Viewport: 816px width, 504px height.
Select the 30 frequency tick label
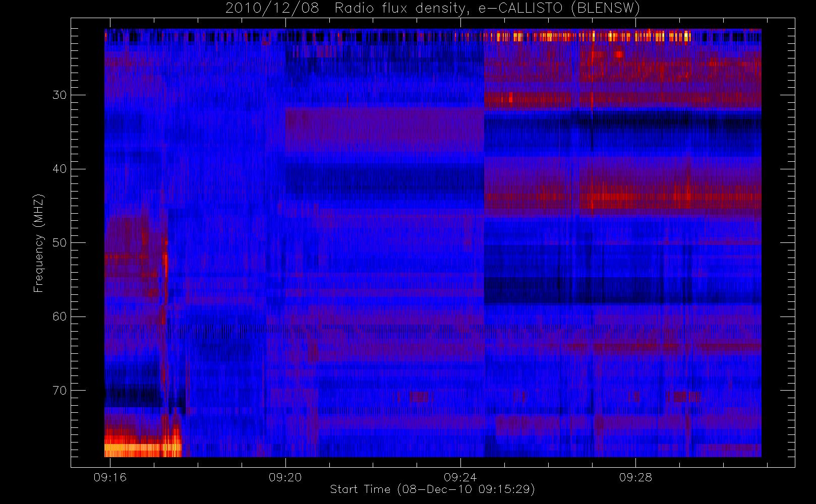coord(60,95)
